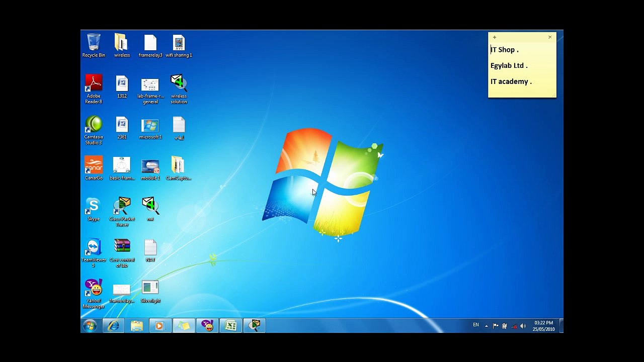Image resolution: width=644 pixels, height=362 pixels.
Task: Select the CamCaptu... folder
Action: tap(179, 168)
